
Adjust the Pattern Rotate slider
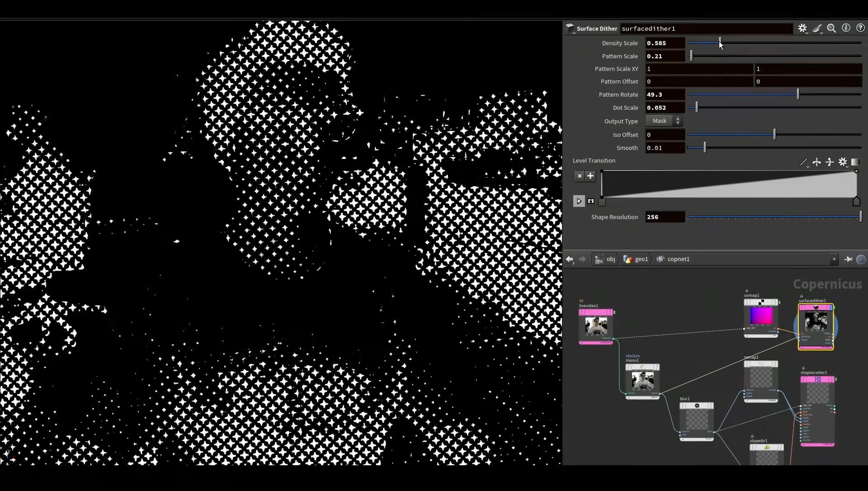[x=774, y=94]
